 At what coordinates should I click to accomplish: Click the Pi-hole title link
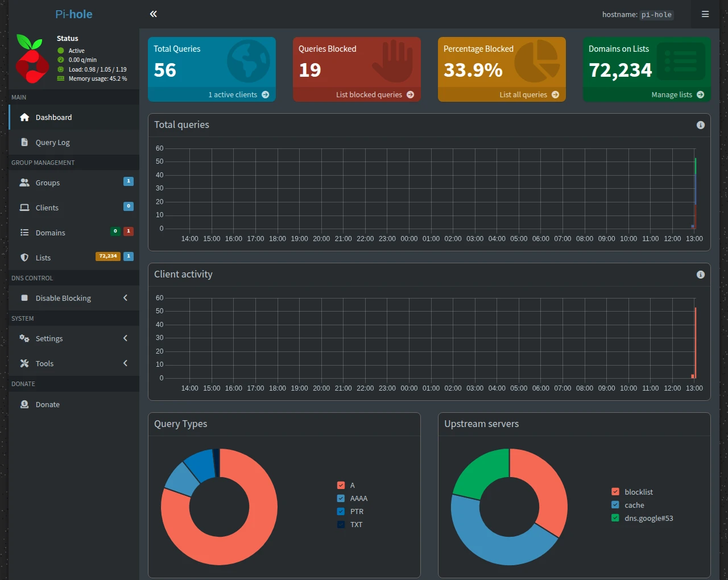[74, 14]
